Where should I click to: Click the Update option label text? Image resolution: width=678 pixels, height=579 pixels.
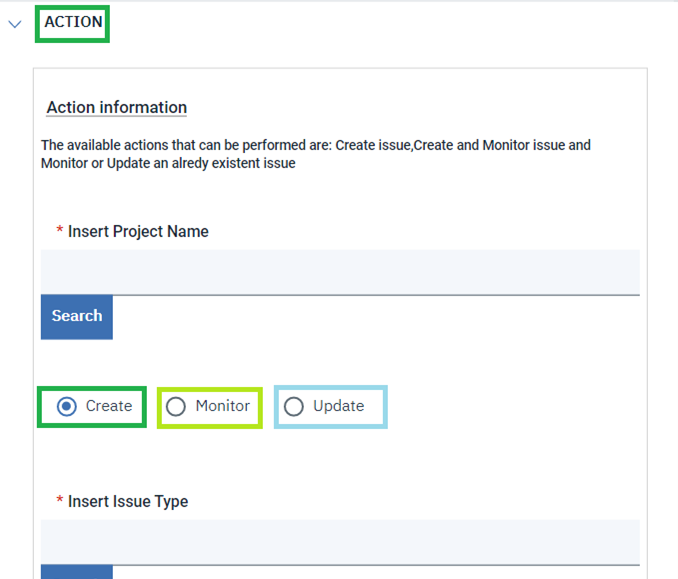(338, 406)
